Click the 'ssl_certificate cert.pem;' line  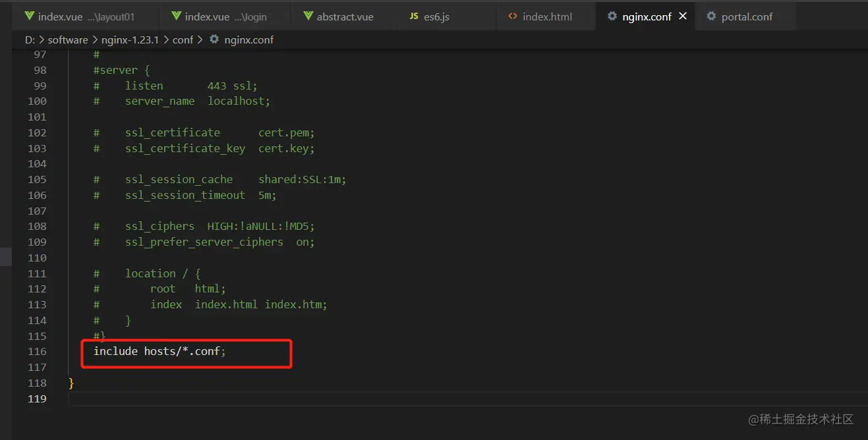pos(204,132)
